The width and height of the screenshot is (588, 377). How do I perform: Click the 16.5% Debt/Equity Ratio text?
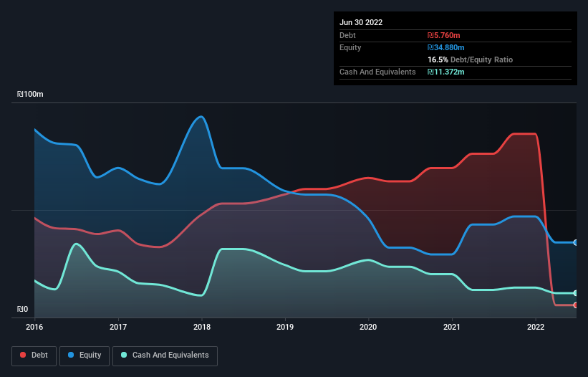471,59
